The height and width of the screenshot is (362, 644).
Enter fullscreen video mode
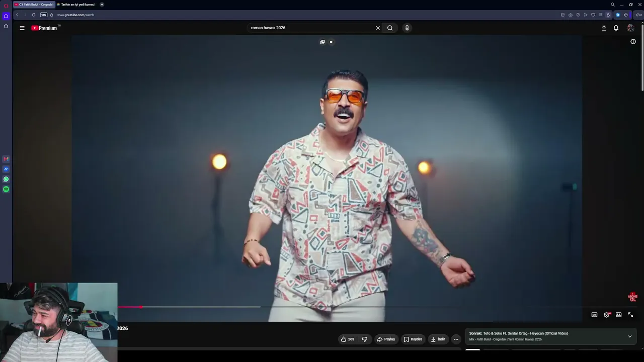630,315
